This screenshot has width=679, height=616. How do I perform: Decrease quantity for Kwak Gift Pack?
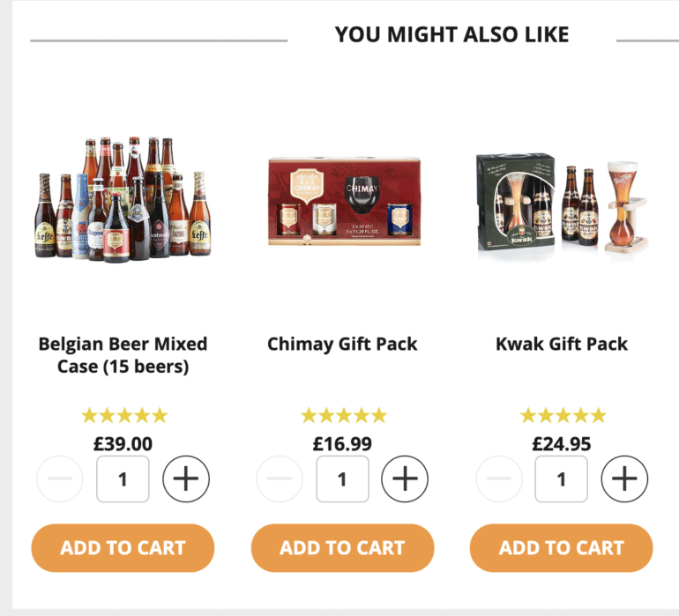(x=499, y=479)
